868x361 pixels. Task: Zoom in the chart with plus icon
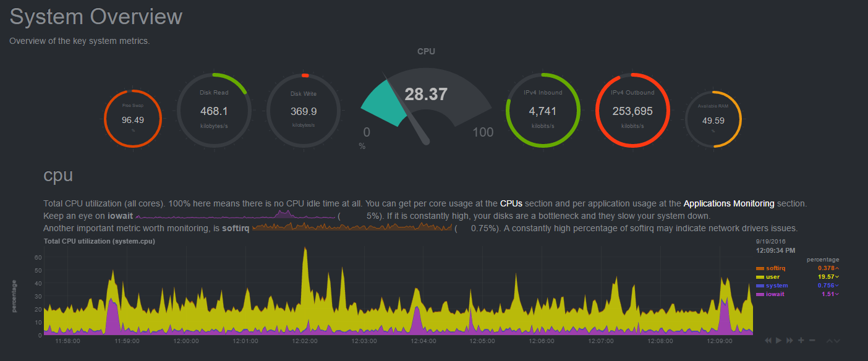[801, 341]
